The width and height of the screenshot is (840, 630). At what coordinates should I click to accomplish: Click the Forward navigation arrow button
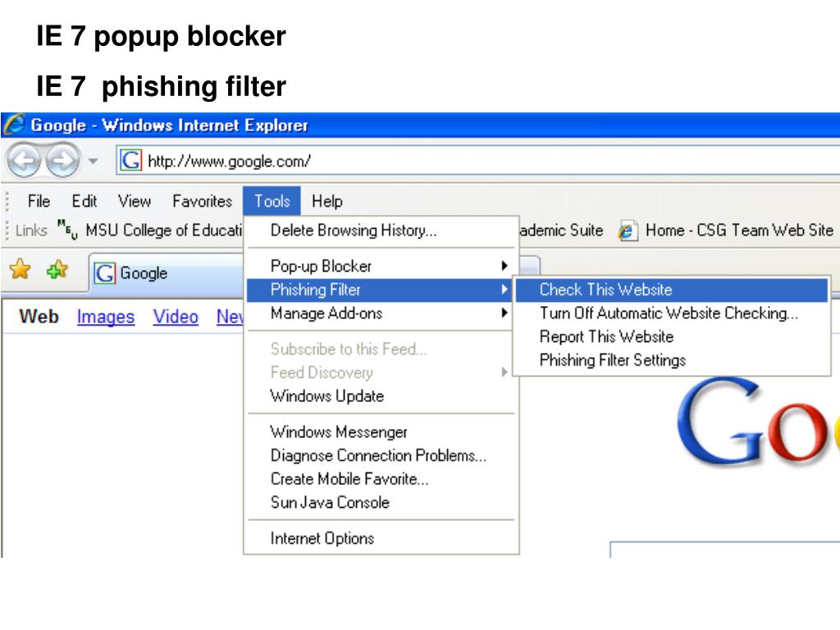pyautogui.click(x=62, y=160)
